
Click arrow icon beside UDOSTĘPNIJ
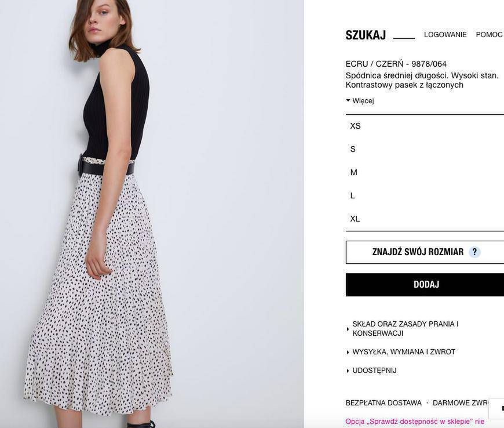[348, 371]
